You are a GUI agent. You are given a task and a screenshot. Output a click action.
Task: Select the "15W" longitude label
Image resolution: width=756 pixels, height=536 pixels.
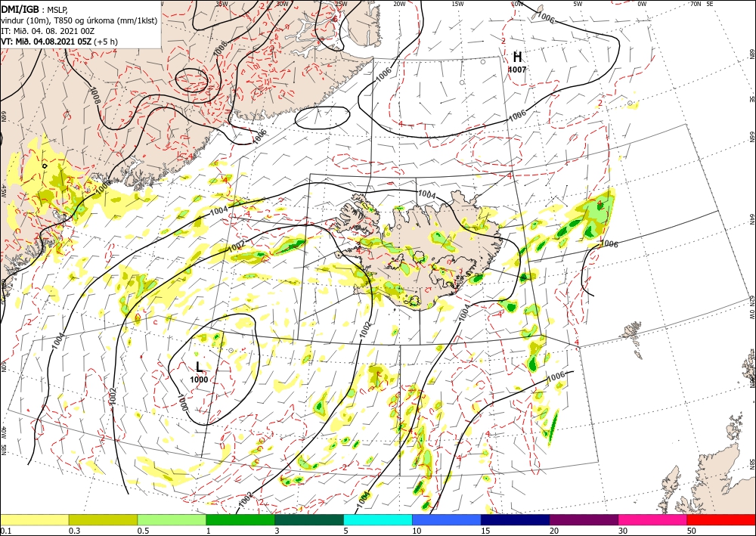458,3
